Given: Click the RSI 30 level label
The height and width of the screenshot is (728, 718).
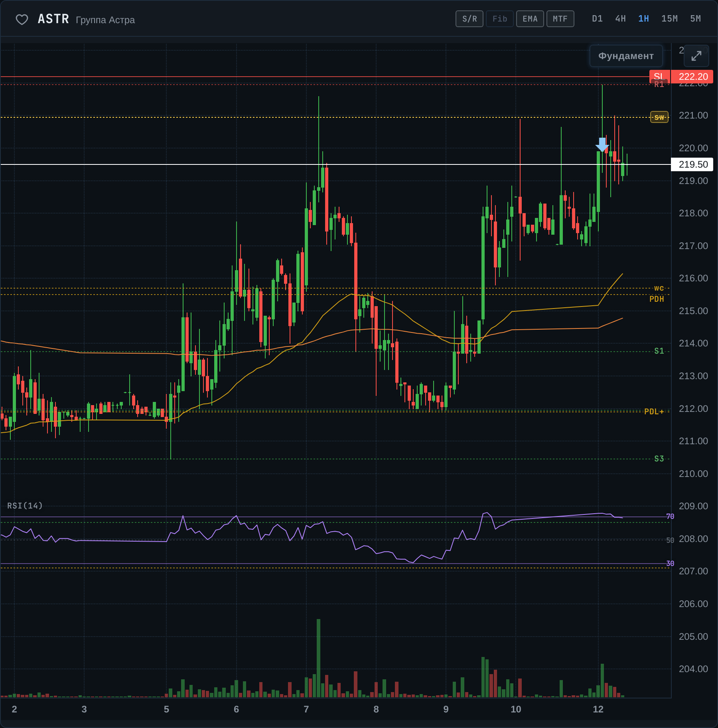Looking at the screenshot, I should [670, 564].
